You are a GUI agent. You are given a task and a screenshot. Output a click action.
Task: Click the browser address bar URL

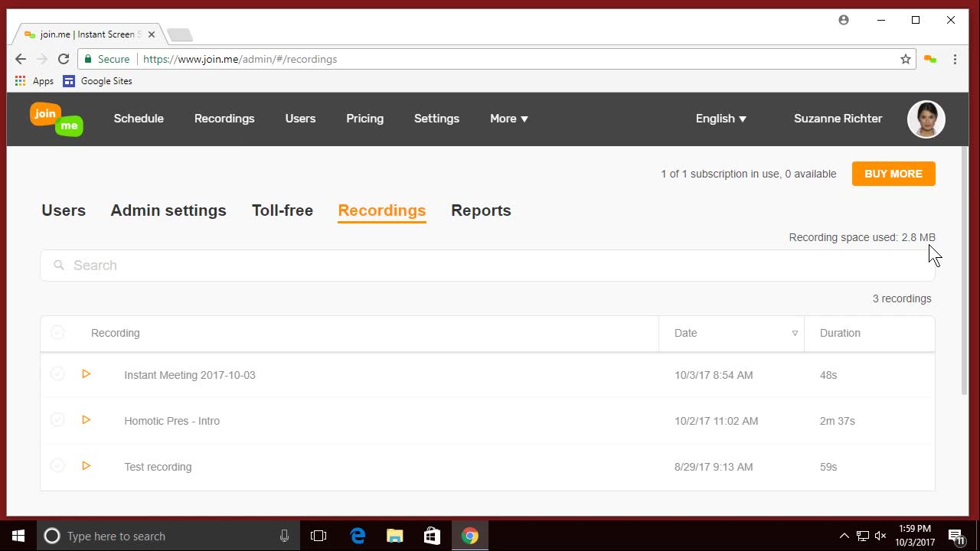[x=240, y=59]
